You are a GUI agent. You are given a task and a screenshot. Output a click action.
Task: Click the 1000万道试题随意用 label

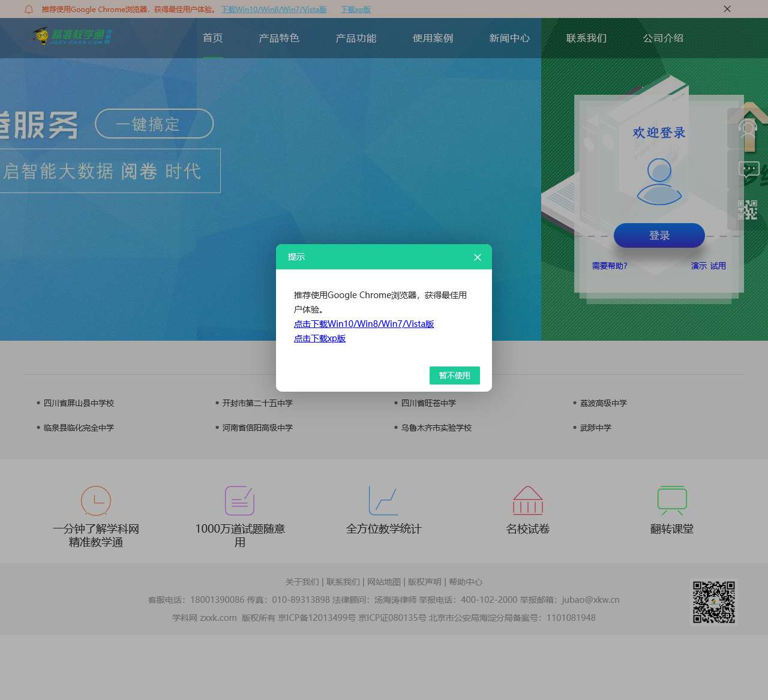coord(240,535)
